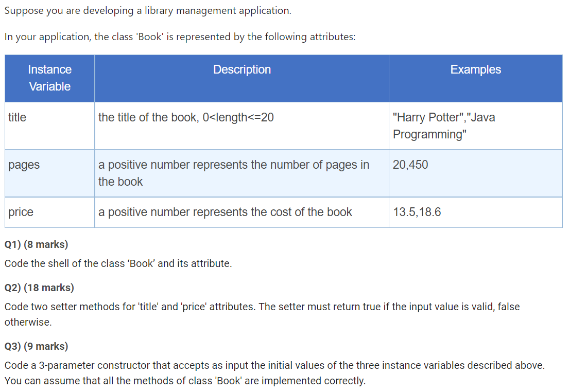Select the 'title' cell in the table
Viewport: 569px width, 392px height.
click(x=17, y=117)
